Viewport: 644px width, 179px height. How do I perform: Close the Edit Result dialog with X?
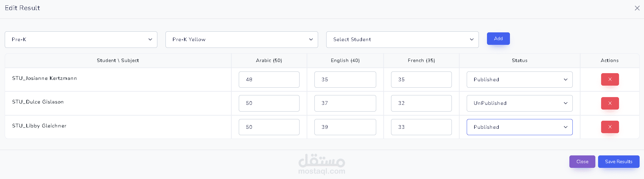click(x=637, y=8)
